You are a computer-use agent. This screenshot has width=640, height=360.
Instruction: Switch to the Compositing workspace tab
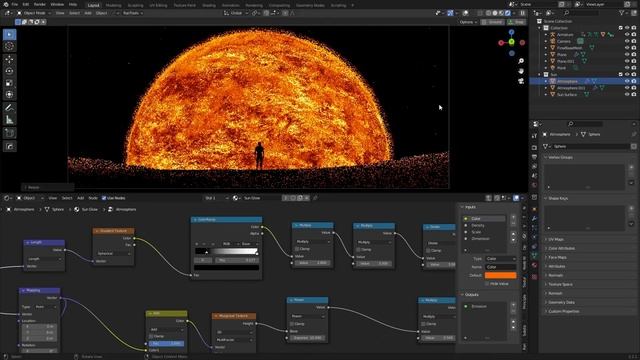coord(279,5)
